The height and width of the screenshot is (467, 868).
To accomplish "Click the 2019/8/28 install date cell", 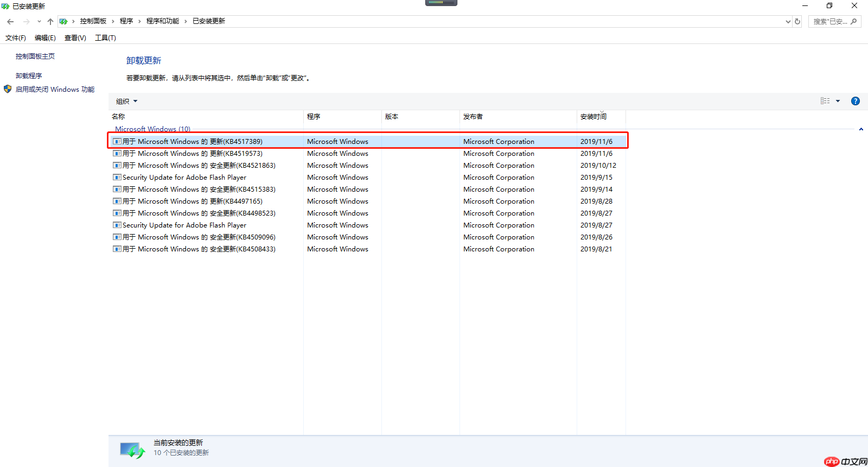I will (596, 201).
